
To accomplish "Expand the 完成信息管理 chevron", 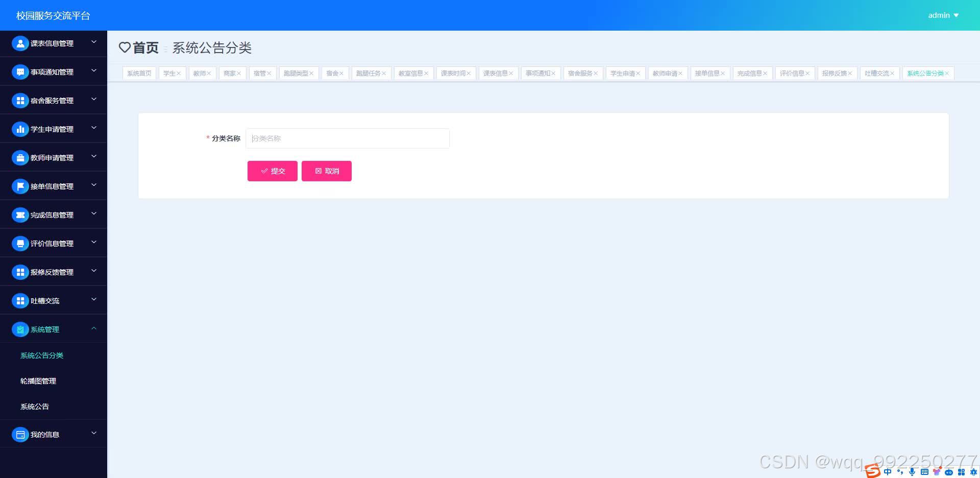I will click(x=94, y=213).
